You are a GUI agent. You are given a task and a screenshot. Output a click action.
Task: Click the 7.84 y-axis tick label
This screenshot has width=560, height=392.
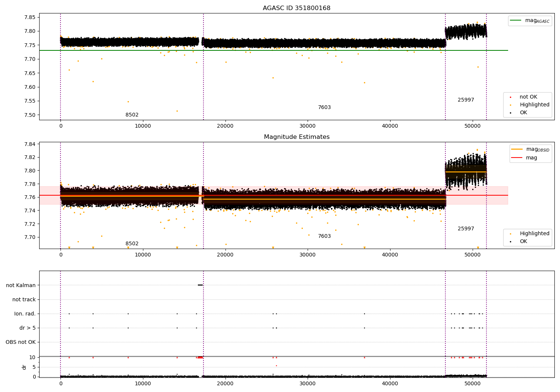click(x=30, y=144)
